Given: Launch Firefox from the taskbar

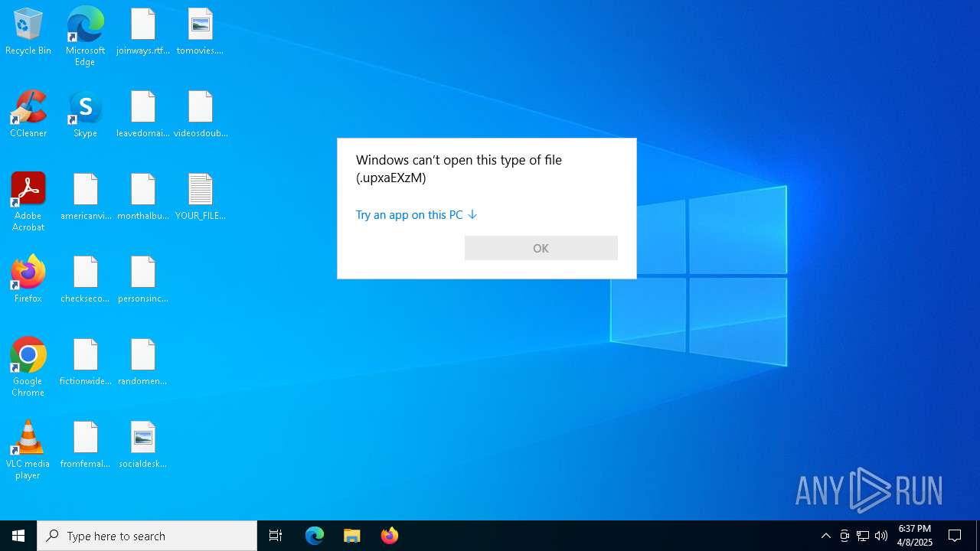Looking at the screenshot, I should point(390,536).
